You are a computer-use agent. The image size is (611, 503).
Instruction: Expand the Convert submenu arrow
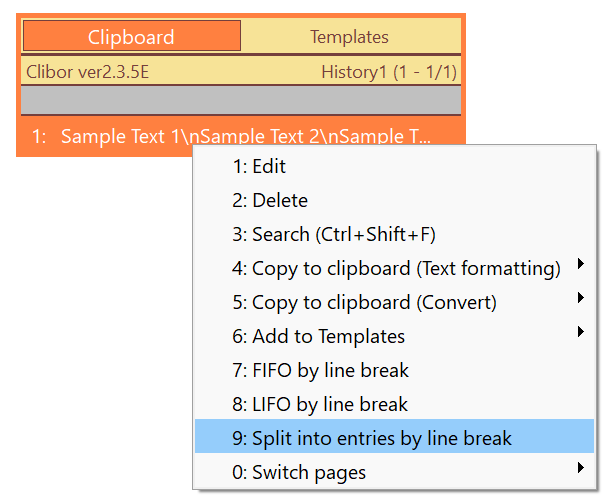(581, 298)
